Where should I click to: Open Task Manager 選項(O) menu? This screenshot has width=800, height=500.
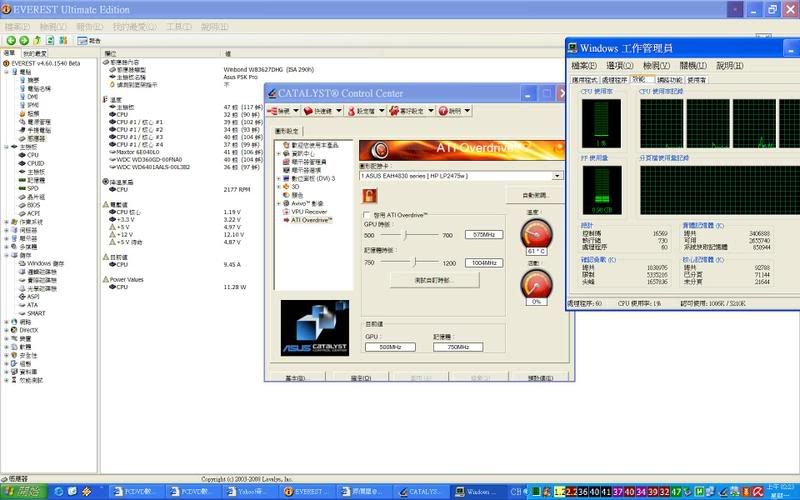pos(620,65)
